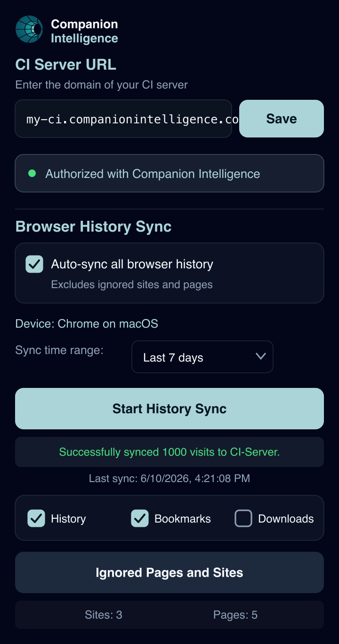339x644 pixels.
Task: Click the Browser History Sync heading
Action: (94, 226)
